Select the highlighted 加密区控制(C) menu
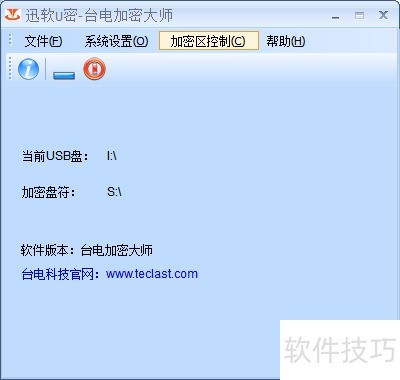Screen dimensions: 400x380 click(209, 41)
